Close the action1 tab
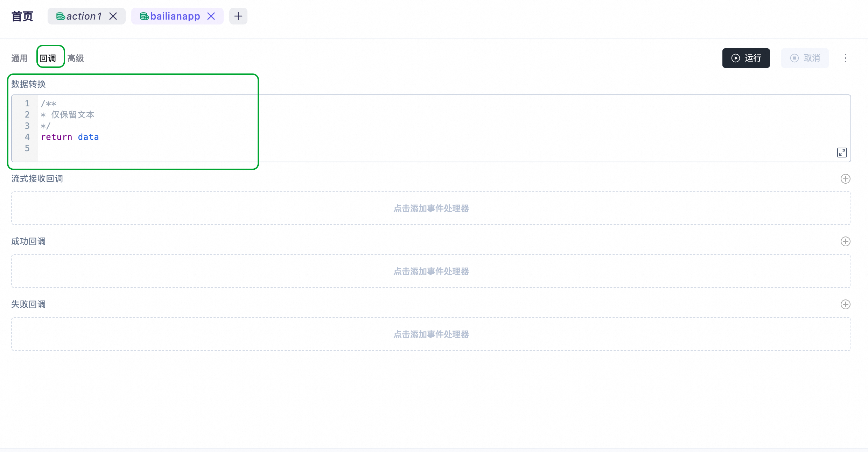Screen dimensions: 868x452 pos(113,16)
